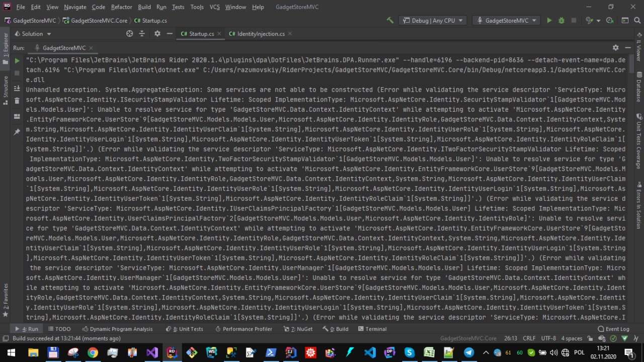Click the 4 spaces indent setting in status bar
The height and width of the screenshot is (362, 644).
(x=572, y=338)
